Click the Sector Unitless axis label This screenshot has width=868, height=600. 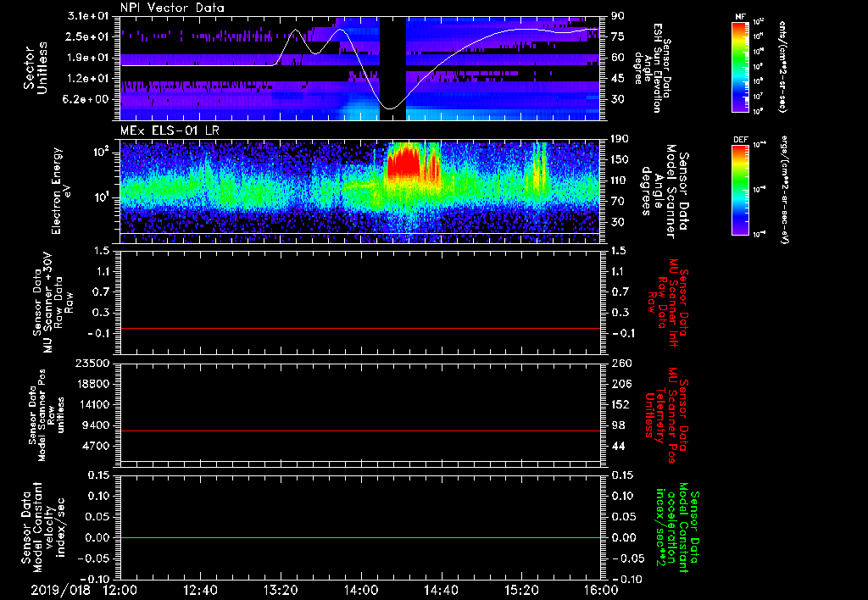[36, 68]
